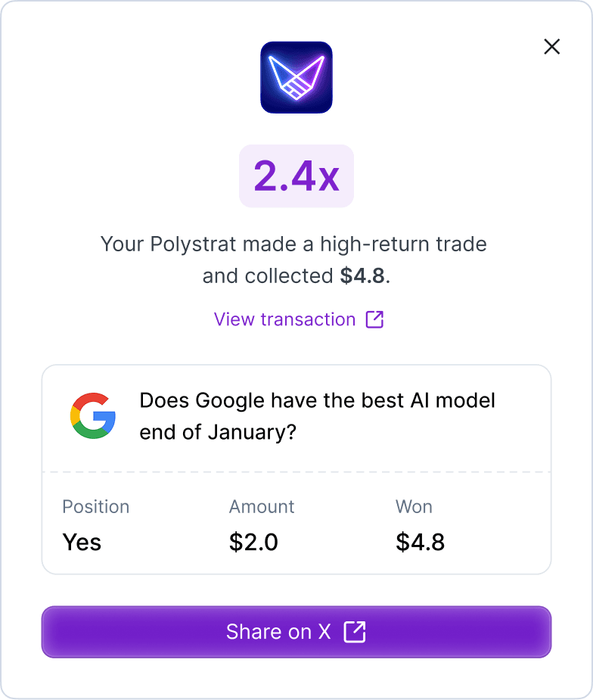Expand the Position column details
This screenshot has width=593, height=700.
96,507
